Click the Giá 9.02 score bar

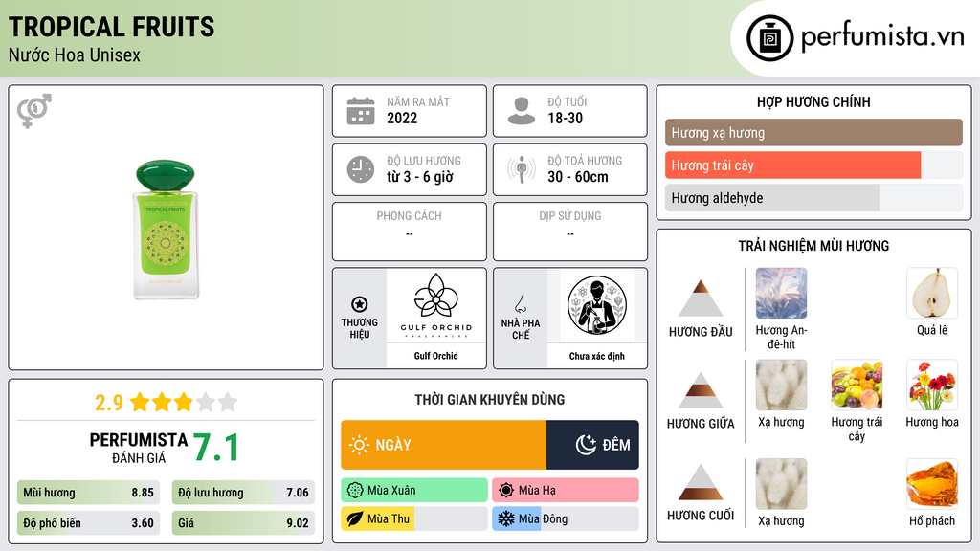coord(243,523)
